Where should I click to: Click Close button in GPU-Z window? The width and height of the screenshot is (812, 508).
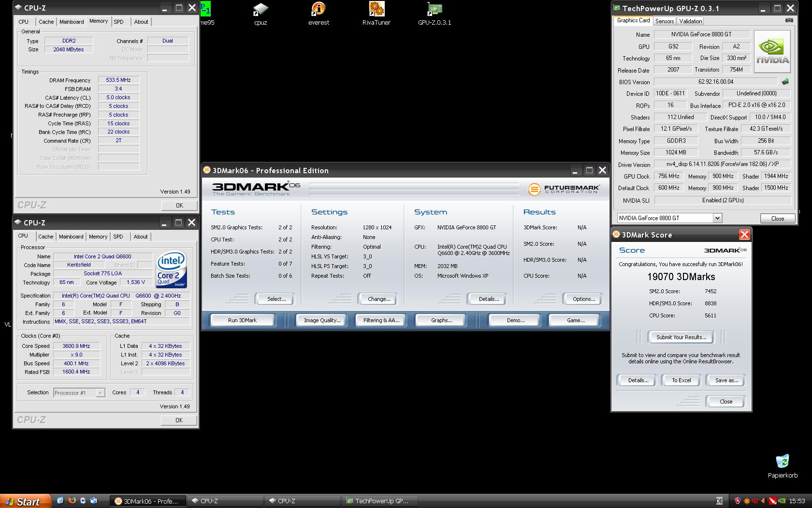(777, 218)
